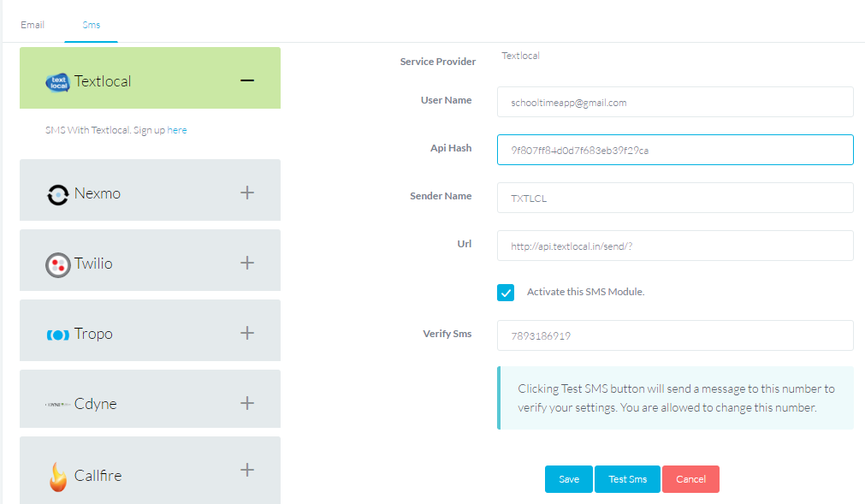The height and width of the screenshot is (504, 865).
Task: Select the Sms tab
Action: point(91,25)
